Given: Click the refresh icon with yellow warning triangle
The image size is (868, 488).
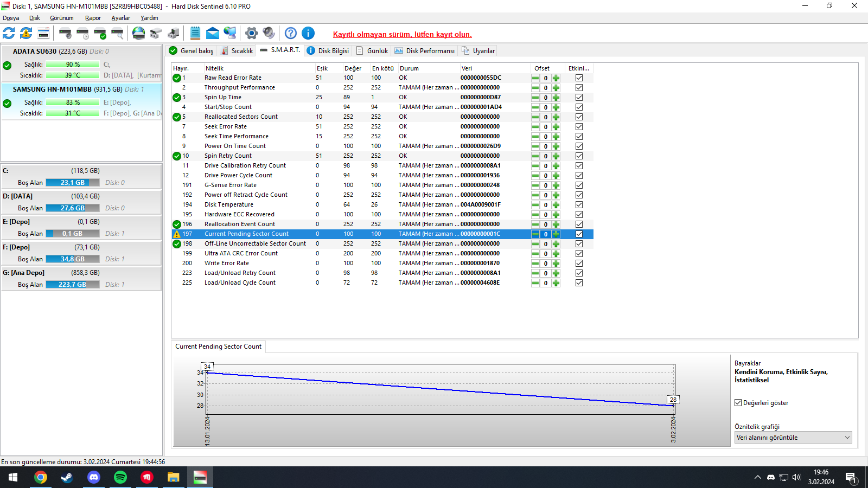Looking at the screenshot, I should point(26,34).
